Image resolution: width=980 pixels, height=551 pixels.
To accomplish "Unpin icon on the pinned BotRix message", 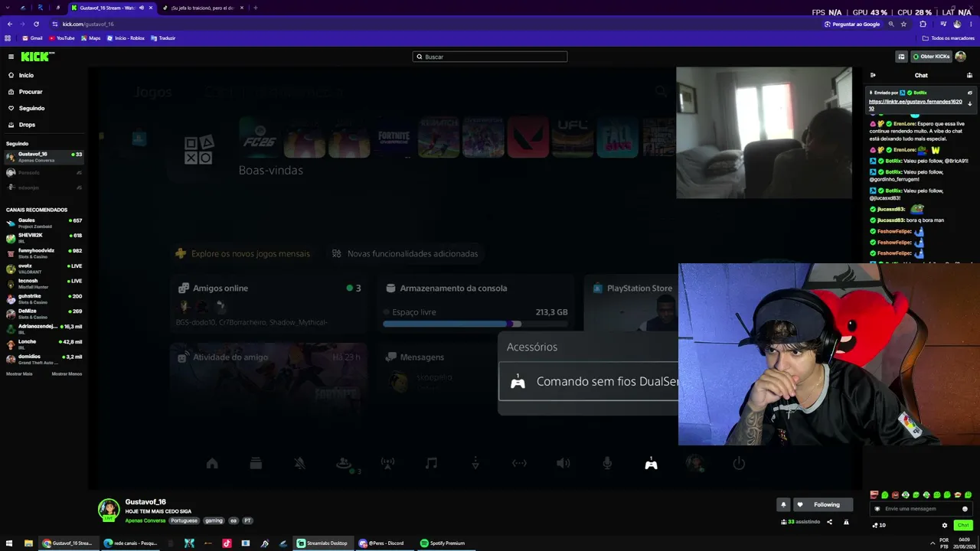I will [970, 93].
